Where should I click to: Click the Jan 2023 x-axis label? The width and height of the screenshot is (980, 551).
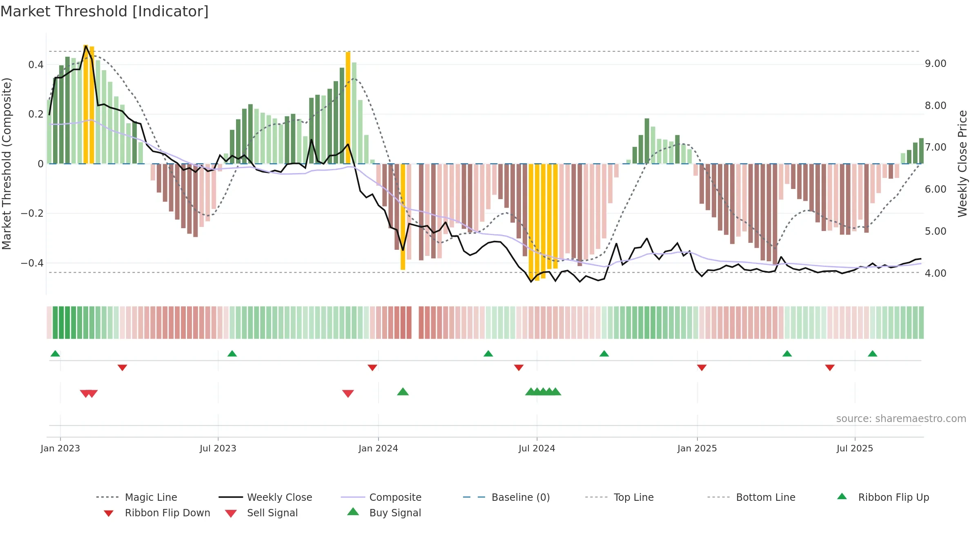[x=60, y=448]
